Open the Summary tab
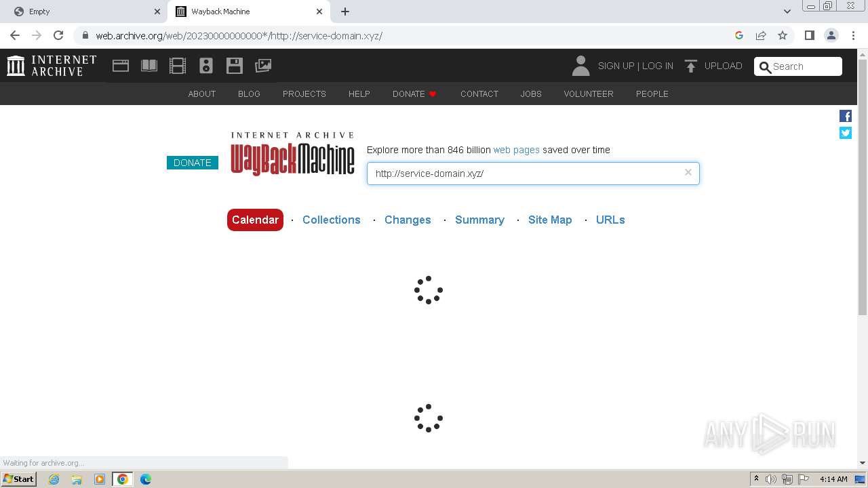 479,220
